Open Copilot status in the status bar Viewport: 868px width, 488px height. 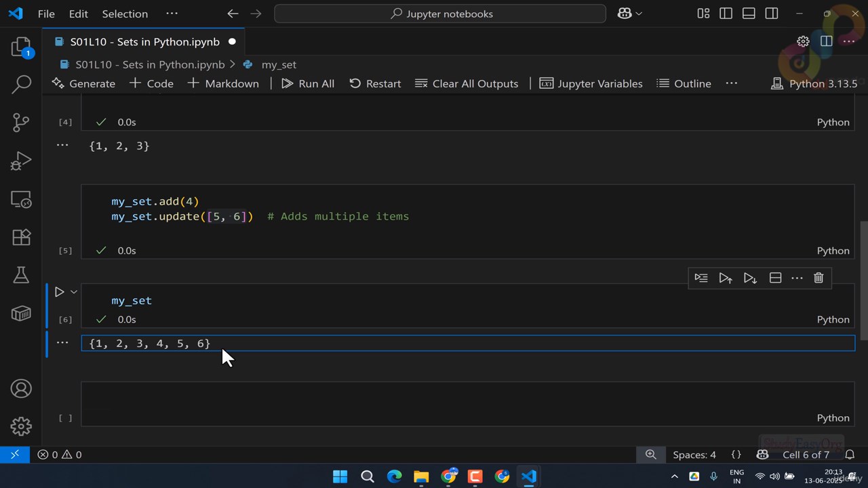762,455
